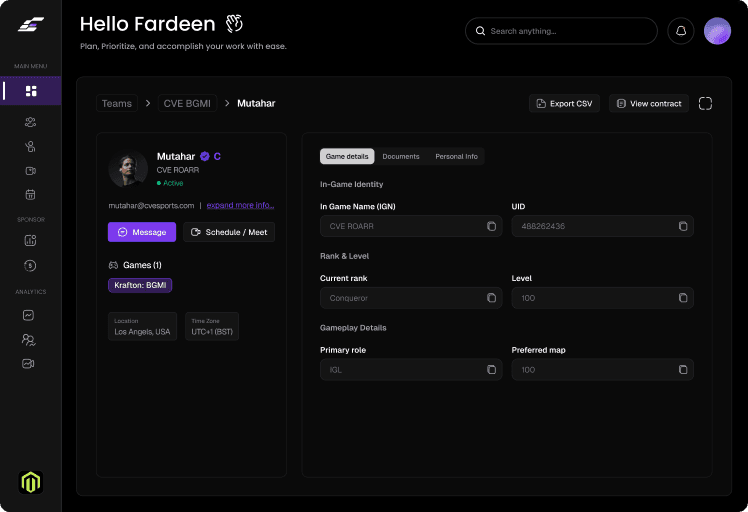Click the CVE ROARR team name under Mutahar

point(178,170)
